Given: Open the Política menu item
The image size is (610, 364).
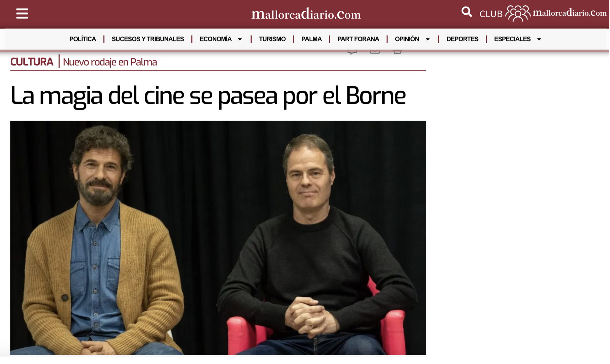Looking at the screenshot, I should pyautogui.click(x=83, y=39).
